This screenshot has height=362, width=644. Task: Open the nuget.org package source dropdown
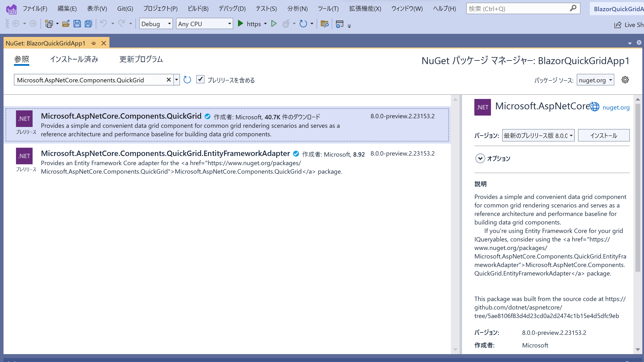coord(595,80)
